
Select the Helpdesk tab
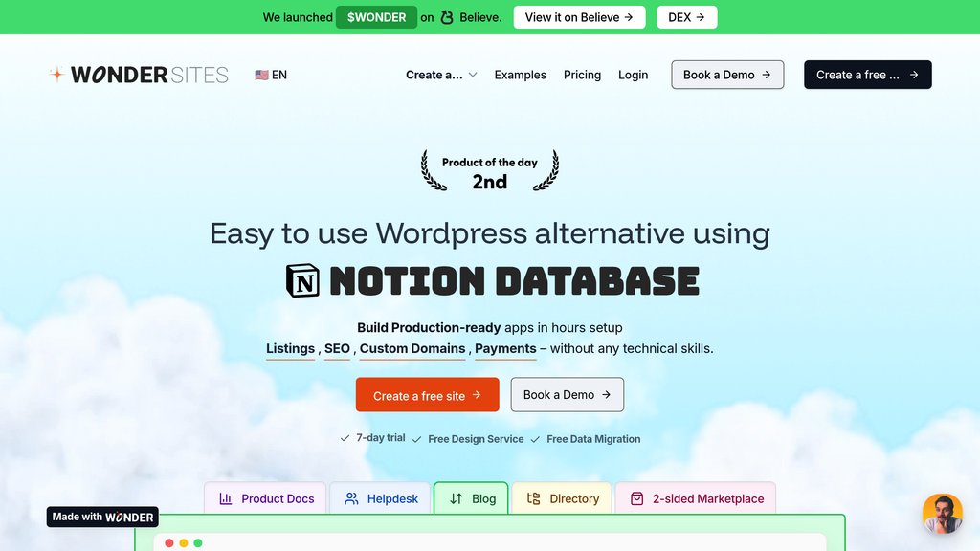pyautogui.click(x=381, y=498)
